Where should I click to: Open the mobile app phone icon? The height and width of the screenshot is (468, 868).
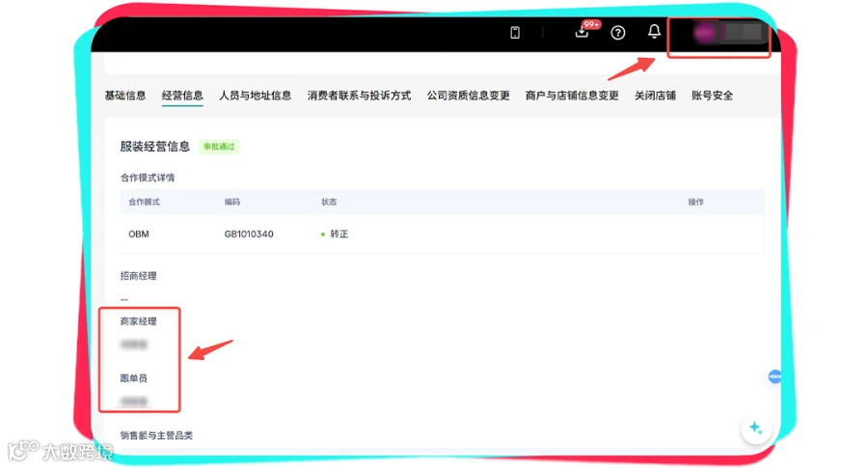(x=515, y=33)
